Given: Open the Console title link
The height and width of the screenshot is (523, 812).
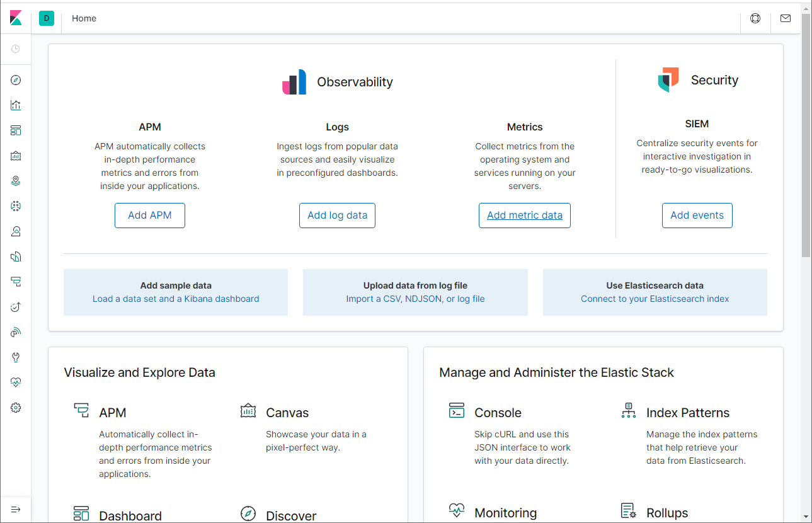Looking at the screenshot, I should [x=498, y=413].
